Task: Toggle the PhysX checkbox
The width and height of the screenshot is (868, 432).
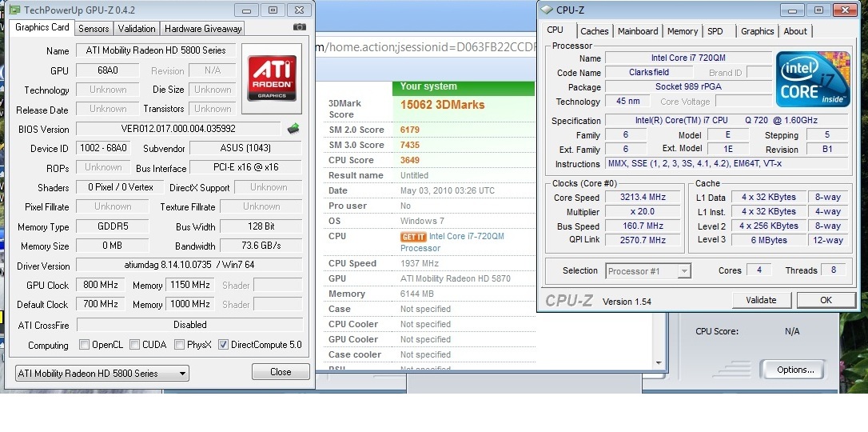Action: tap(179, 345)
